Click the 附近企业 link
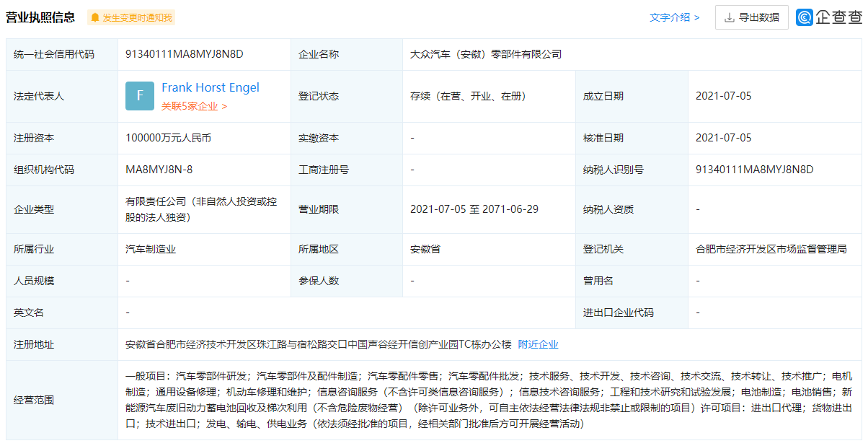 538,345
